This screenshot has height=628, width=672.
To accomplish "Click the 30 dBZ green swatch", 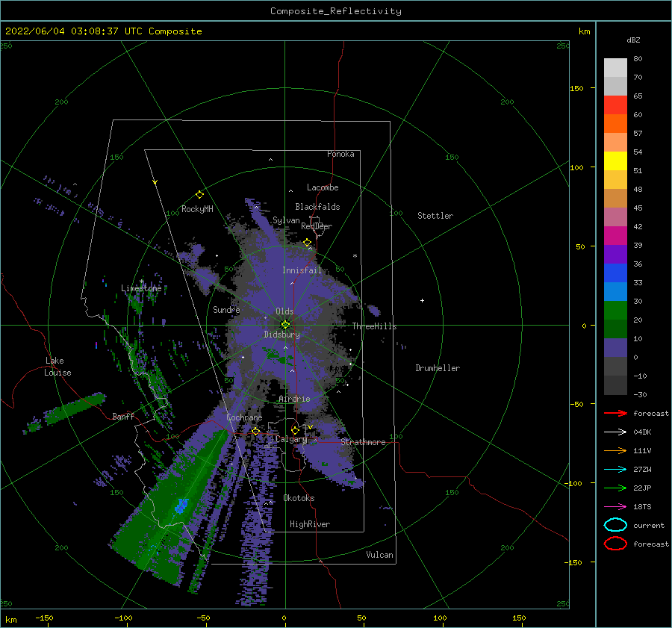I will tap(615, 311).
